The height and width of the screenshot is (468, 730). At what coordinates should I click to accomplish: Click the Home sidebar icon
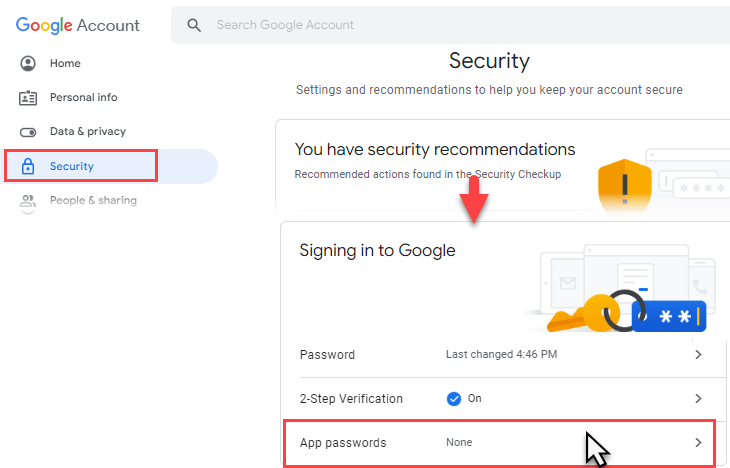point(28,63)
